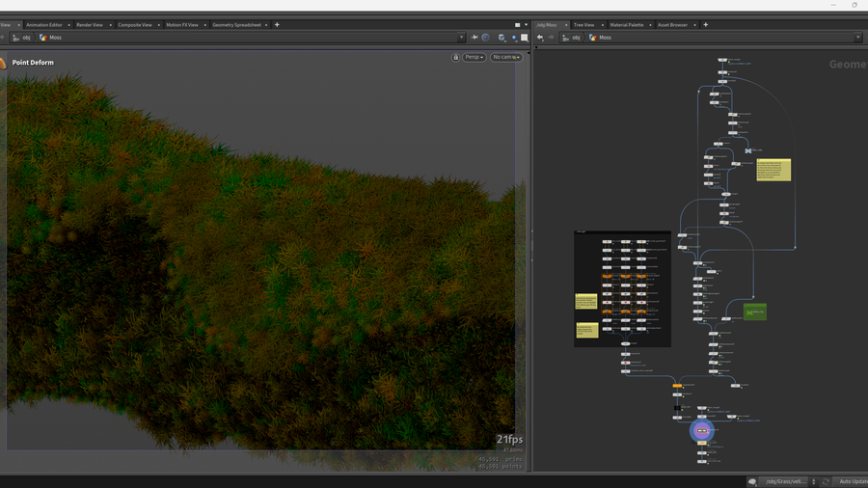
Task: Open the No cam camera dropdown
Action: [506, 58]
